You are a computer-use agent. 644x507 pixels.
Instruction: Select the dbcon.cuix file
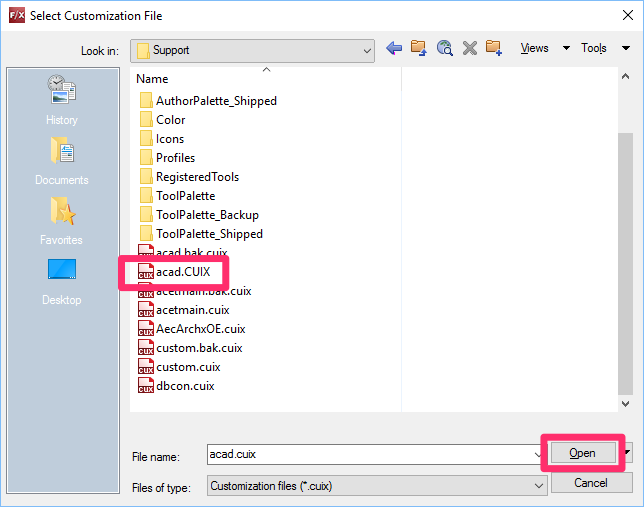click(x=176, y=386)
